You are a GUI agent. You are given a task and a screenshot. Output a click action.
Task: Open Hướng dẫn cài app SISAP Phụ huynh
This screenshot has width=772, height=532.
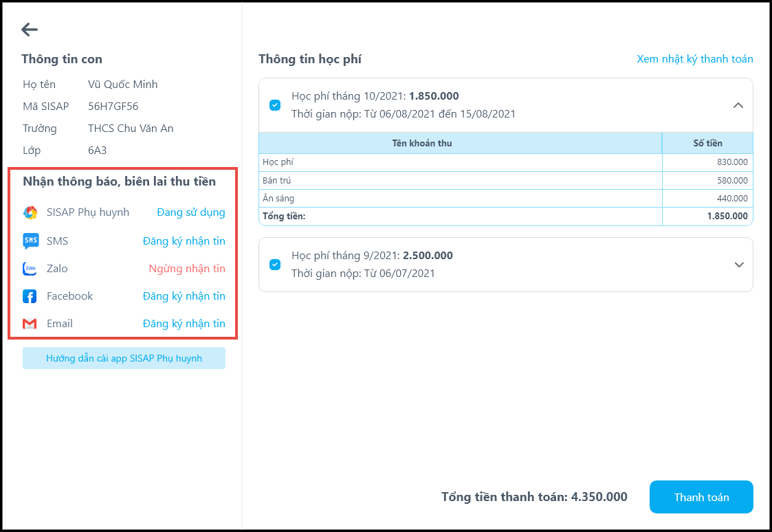[124, 358]
